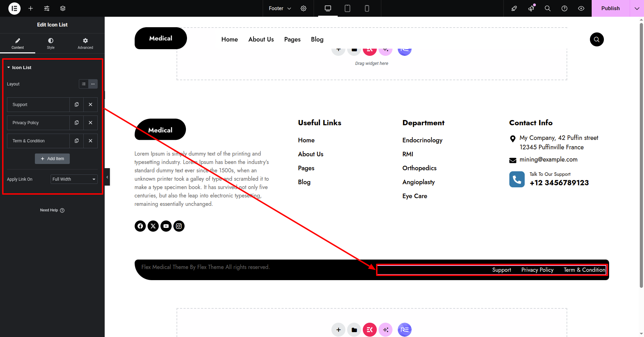
Task: Expand the Term & Condition list item
Action: pyautogui.click(x=38, y=141)
